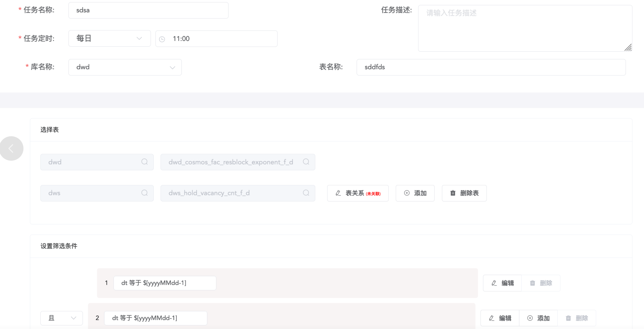644x329 pixels.
Task: Select the 任务名称 input containing sdsa
Action: click(148, 10)
